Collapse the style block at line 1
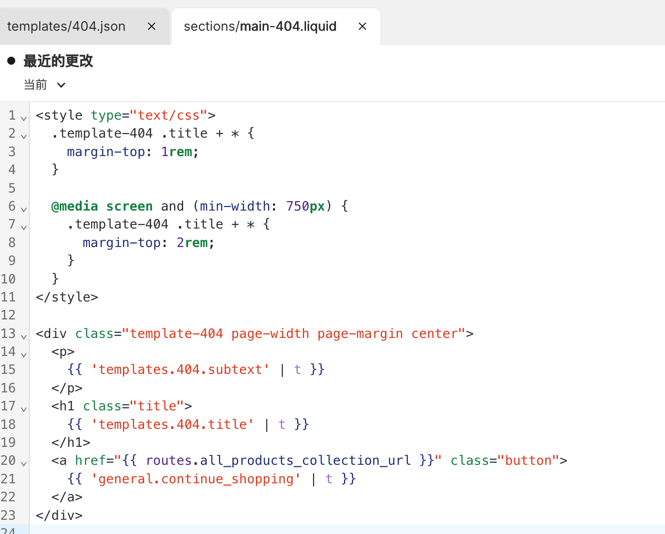Image resolution: width=665 pixels, height=534 pixels. click(x=24, y=118)
